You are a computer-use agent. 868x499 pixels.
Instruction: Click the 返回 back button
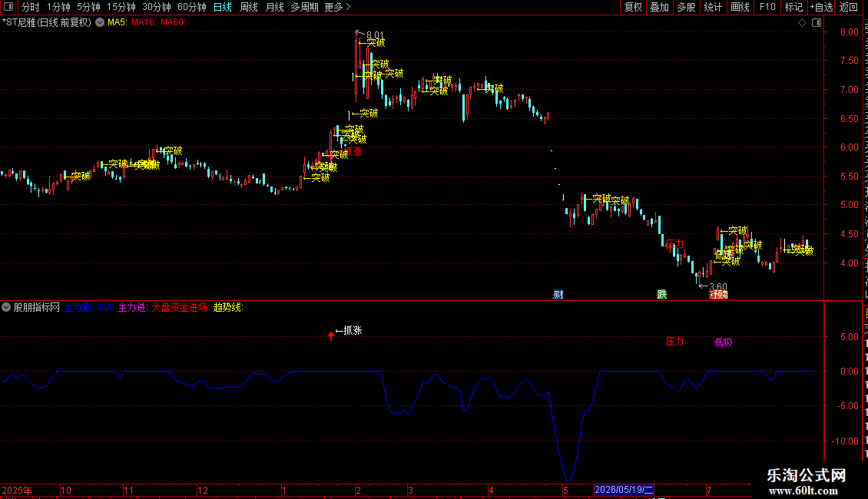[x=849, y=7]
